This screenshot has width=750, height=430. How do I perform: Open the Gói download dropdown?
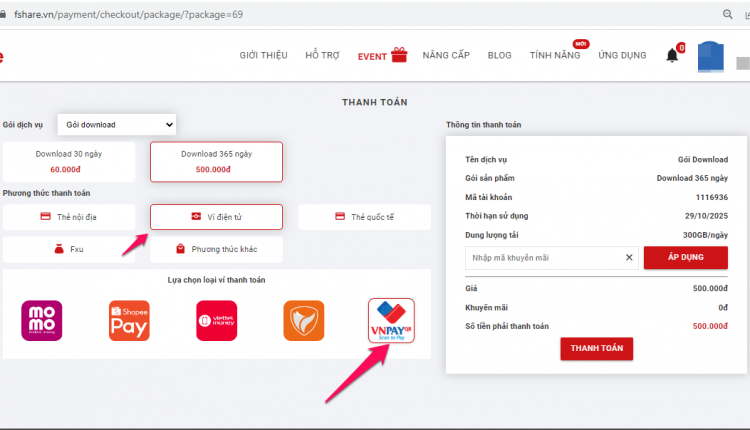click(x=117, y=124)
